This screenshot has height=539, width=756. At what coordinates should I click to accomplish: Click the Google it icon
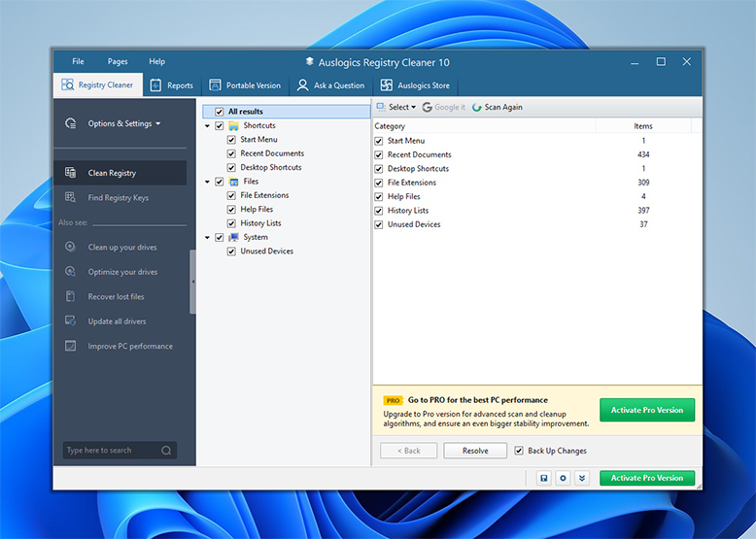pos(428,107)
